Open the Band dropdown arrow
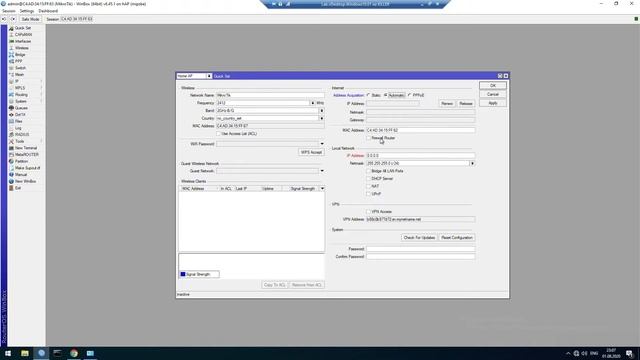Viewport: 640px width, 360px height. pyautogui.click(x=322, y=111)
